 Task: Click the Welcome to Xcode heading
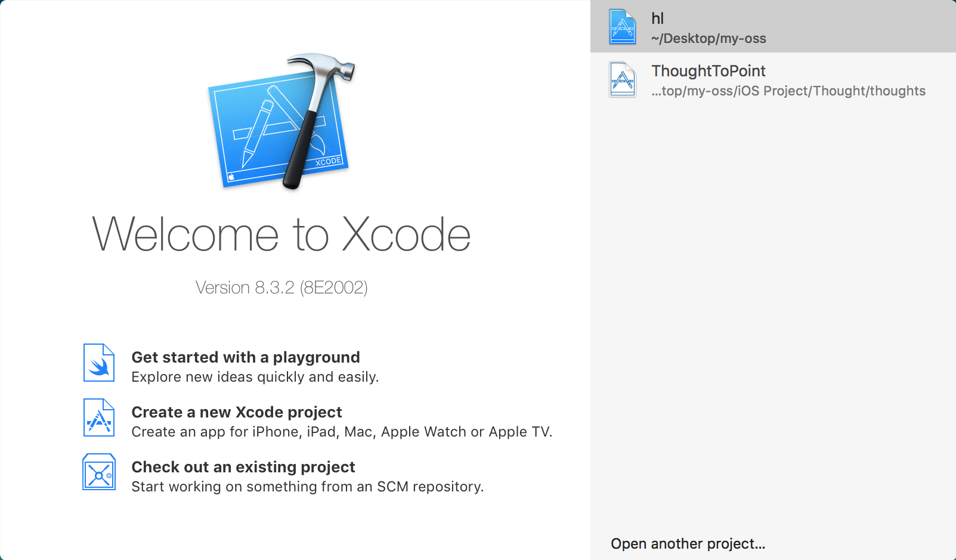tap(281, 234)
